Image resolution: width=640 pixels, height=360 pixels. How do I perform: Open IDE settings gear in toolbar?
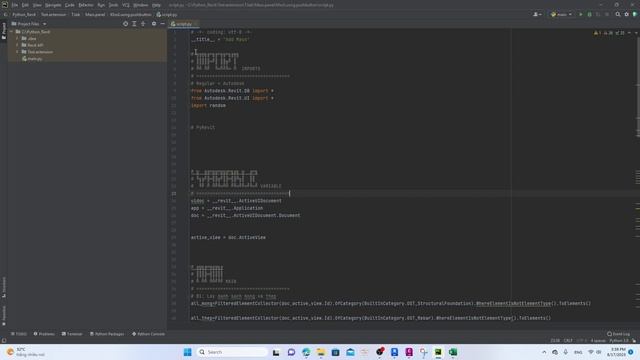[627, 15]
